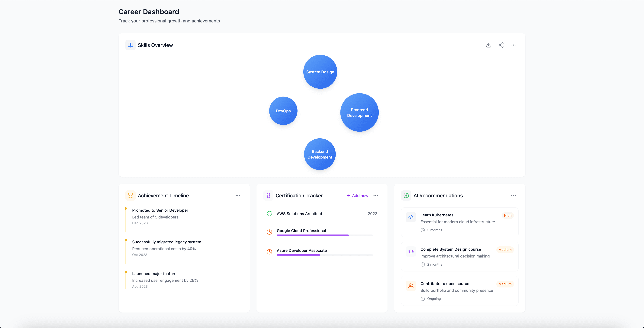Image resolution: width=644 pixels, height=328 pixels.
Task: Click the Dec 2023 date
Action: [140, 223]
